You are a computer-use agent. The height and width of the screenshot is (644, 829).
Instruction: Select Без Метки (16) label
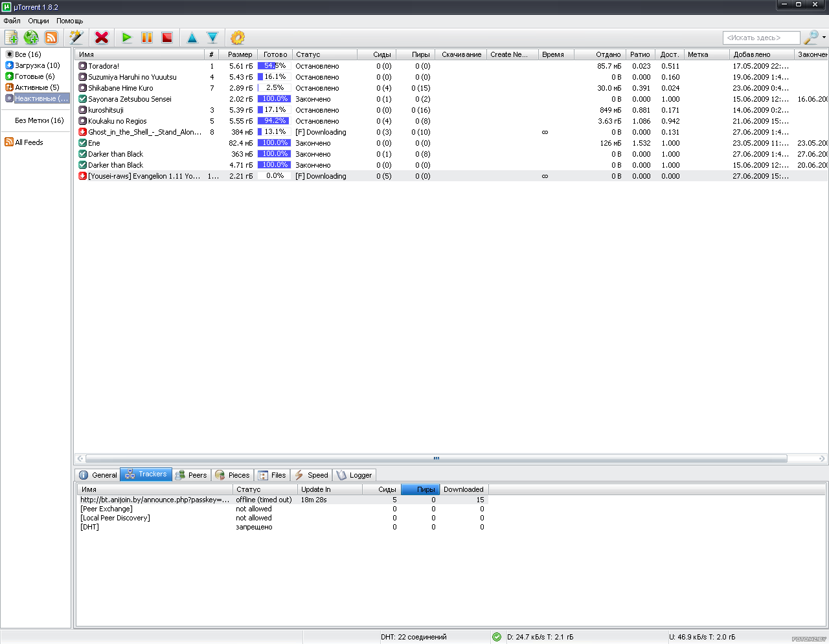click(x=40, y=120)
